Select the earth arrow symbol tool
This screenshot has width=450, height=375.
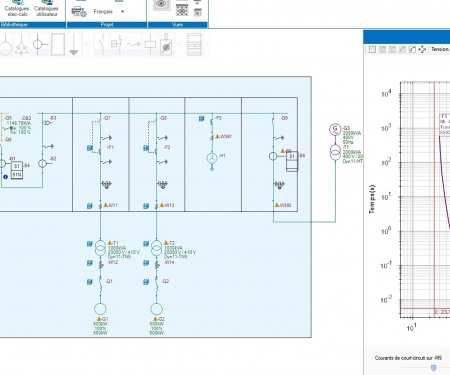[x=74, y=44]
